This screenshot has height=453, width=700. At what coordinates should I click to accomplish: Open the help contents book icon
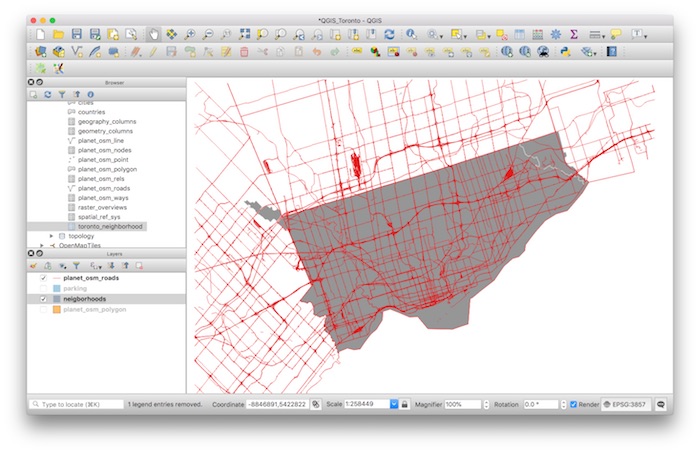[612, 52]
